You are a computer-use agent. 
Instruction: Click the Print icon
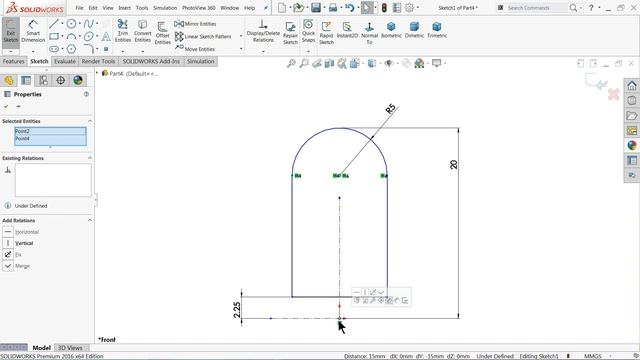333,8
